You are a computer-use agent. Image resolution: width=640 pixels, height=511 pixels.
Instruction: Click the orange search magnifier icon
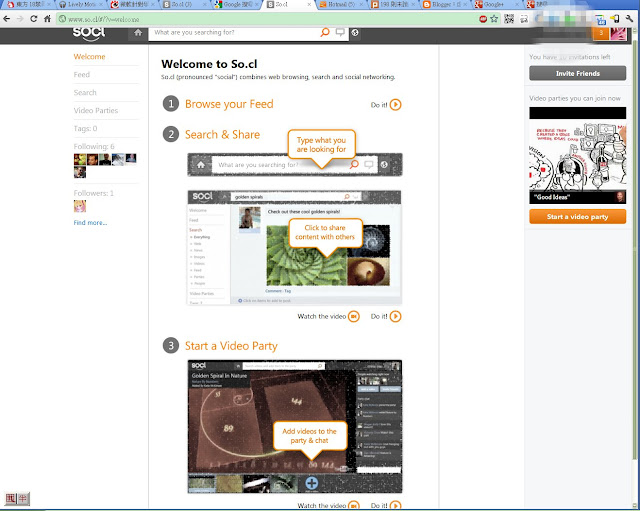pyautogui.click(x=325, y=32)
